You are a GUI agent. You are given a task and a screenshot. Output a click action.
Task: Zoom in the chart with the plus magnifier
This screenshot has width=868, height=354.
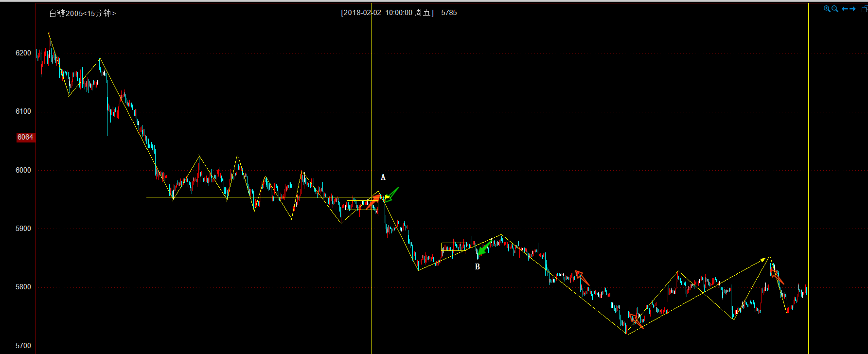(827, 9)
